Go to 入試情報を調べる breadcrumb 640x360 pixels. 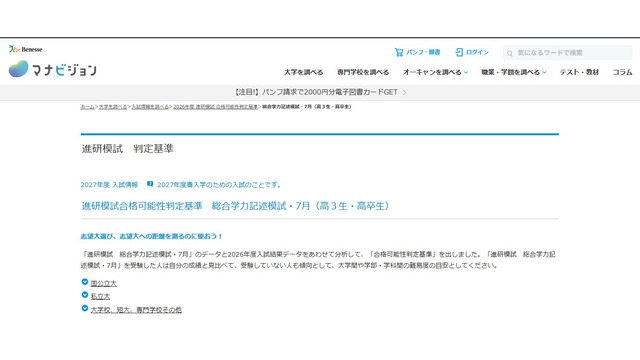(x=150, y=107)
